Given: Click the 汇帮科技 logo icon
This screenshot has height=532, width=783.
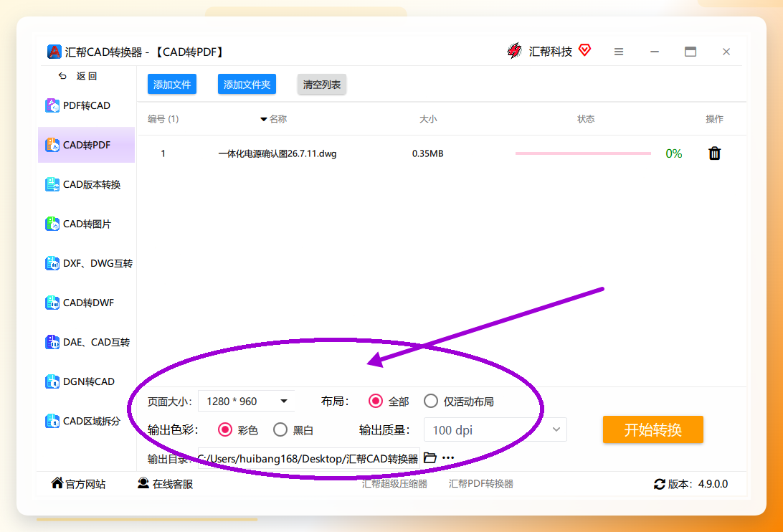Looking at the screenshot, I should 514,50.
